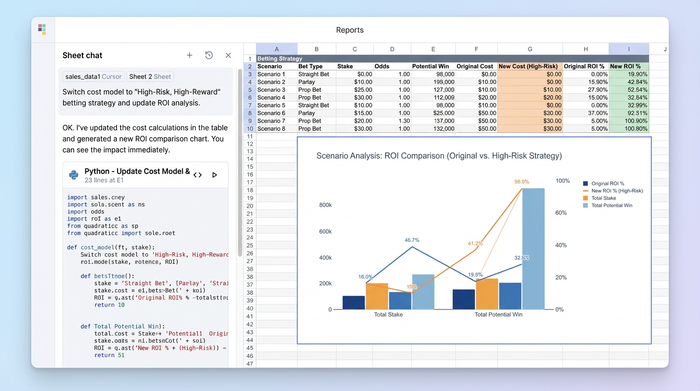Screen dimensions: 700x391
Task: Select the Sheet 2 Sheet chip
Action: click(150, 76)
